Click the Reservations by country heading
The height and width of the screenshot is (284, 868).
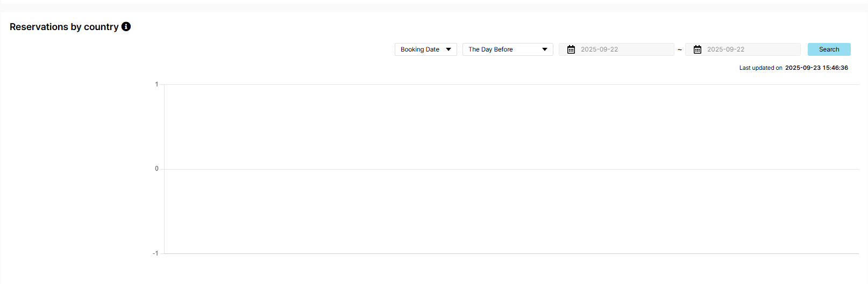pyautogui.click(x=64, y=27)
